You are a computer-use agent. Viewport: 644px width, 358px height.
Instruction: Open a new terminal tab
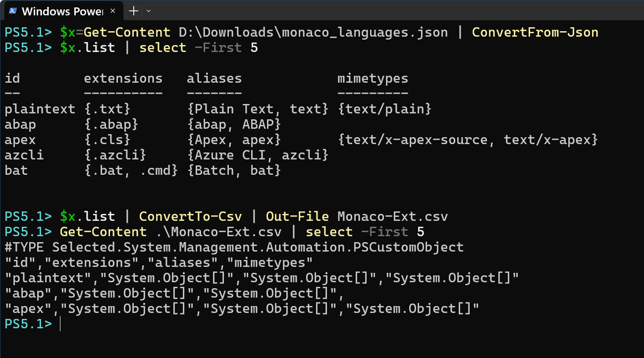[134, 11]
